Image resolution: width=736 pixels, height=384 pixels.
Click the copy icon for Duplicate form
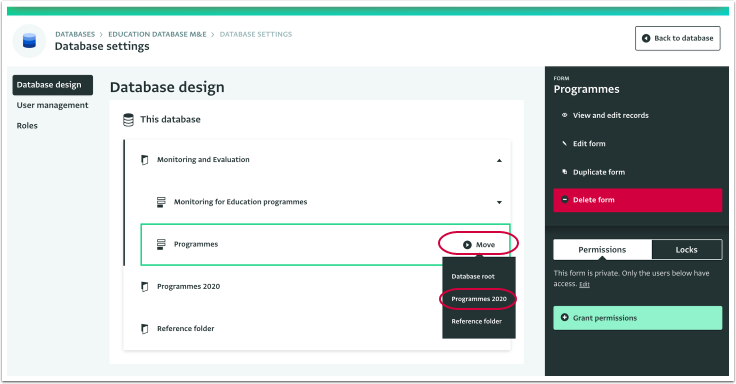pyautogui.click(x=565, y=172)
